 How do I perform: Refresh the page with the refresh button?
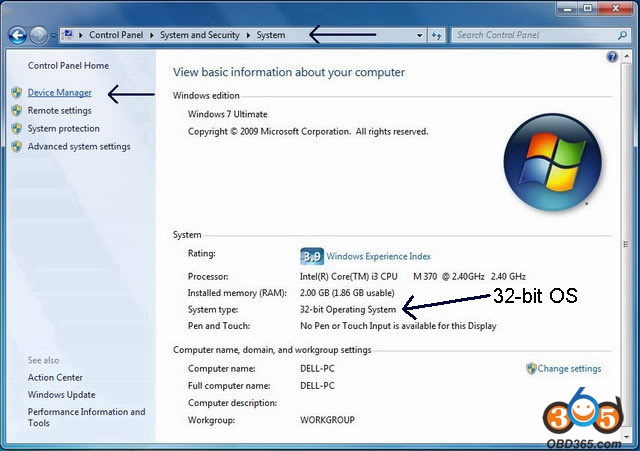[x=436, y=36]
